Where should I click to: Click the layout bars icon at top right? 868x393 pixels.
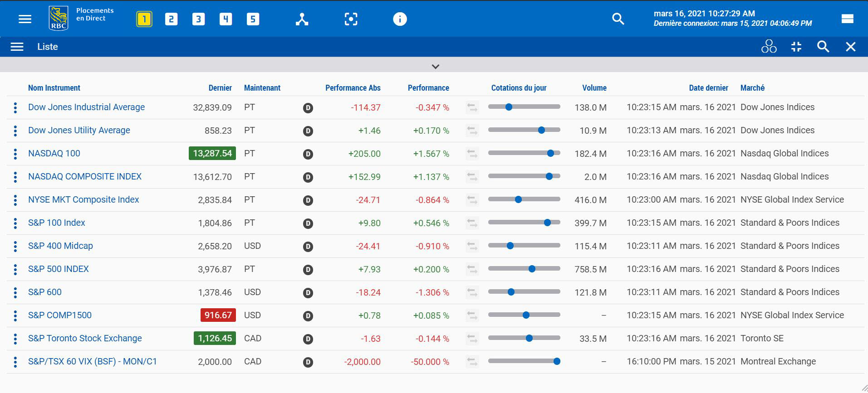point(847,19)
